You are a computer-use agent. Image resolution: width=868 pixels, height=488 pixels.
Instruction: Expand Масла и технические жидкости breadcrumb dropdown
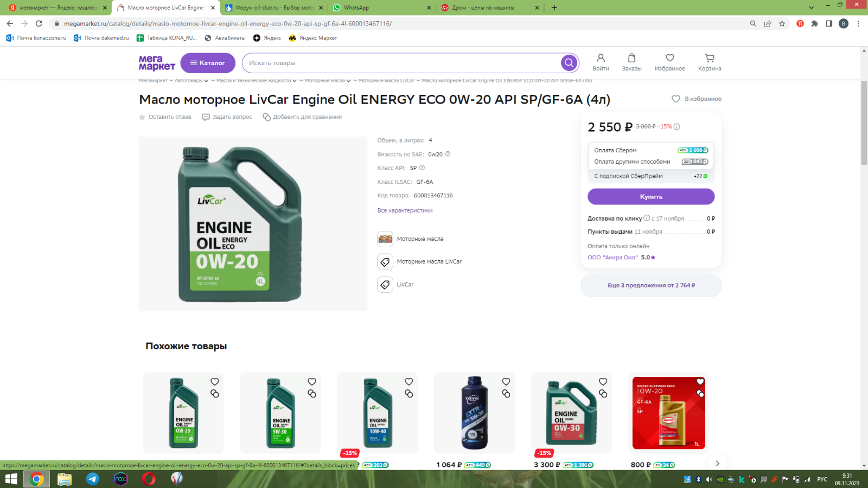point(295,81)
